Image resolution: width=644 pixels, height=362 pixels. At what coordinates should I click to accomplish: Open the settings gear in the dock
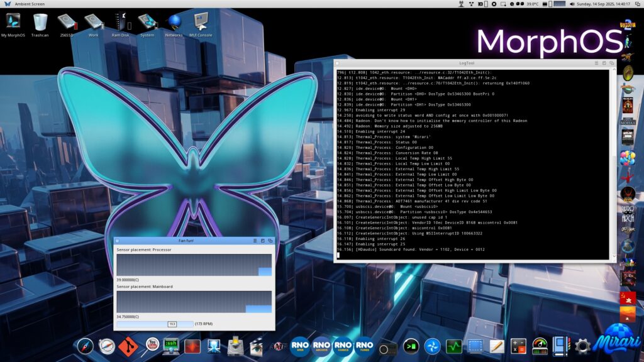582,346
